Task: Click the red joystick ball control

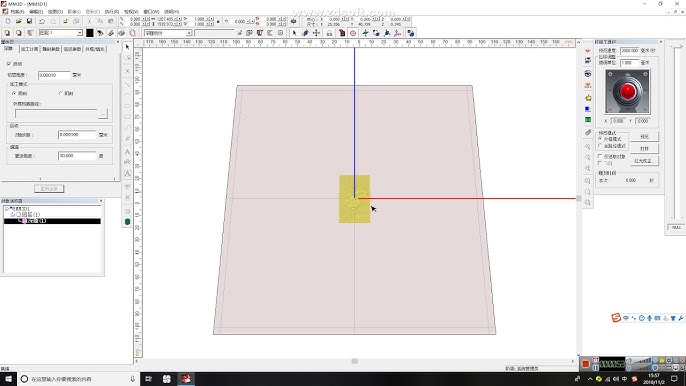Action: point(627,91)
